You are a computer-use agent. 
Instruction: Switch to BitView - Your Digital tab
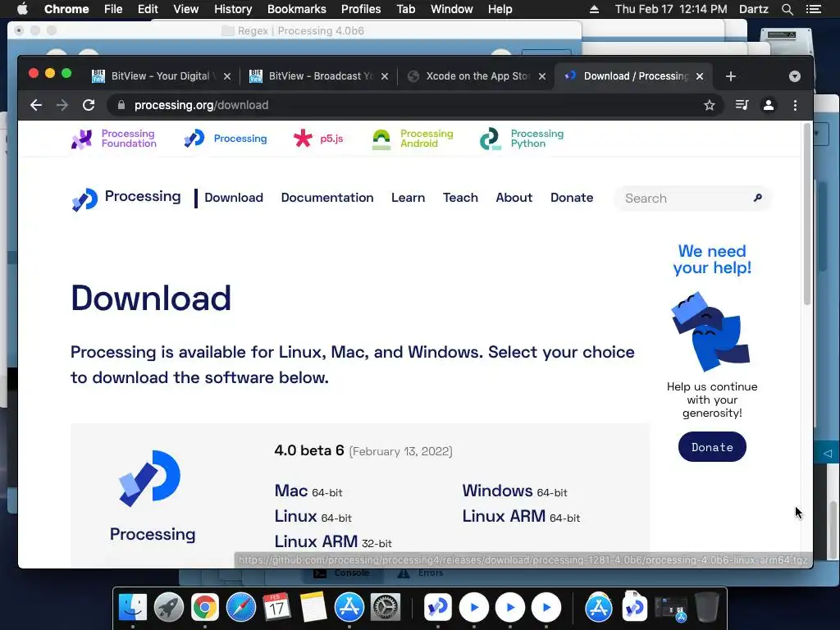pos(161,76)
